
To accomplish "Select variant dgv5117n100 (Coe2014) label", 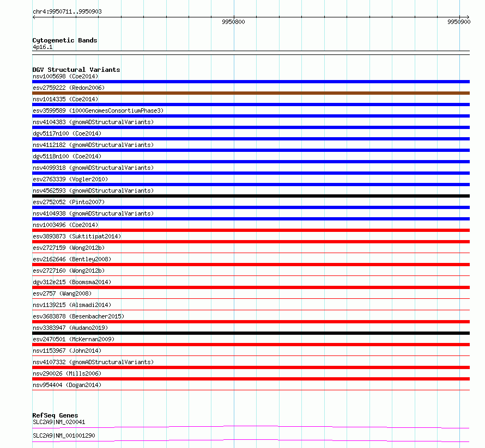I will pos(67,133).
